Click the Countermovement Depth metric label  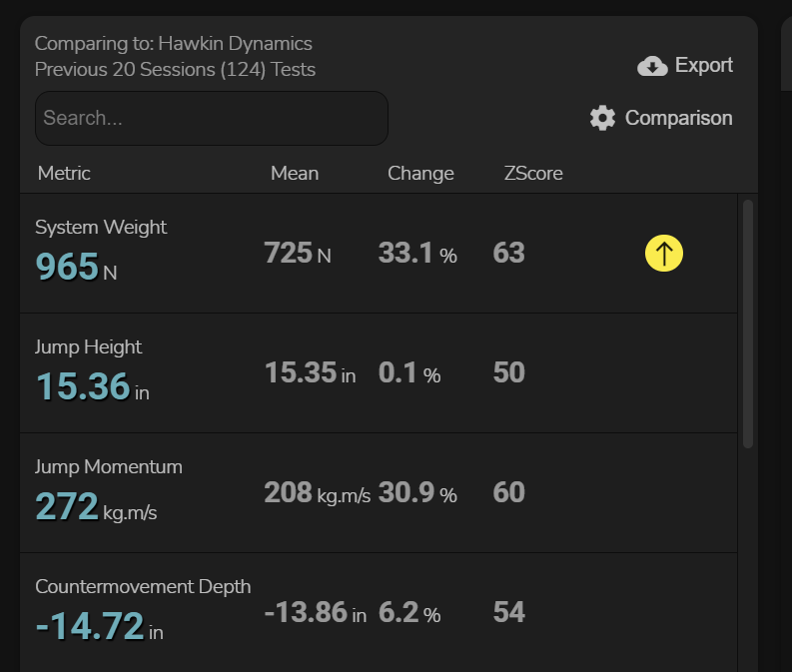[143, 586]
